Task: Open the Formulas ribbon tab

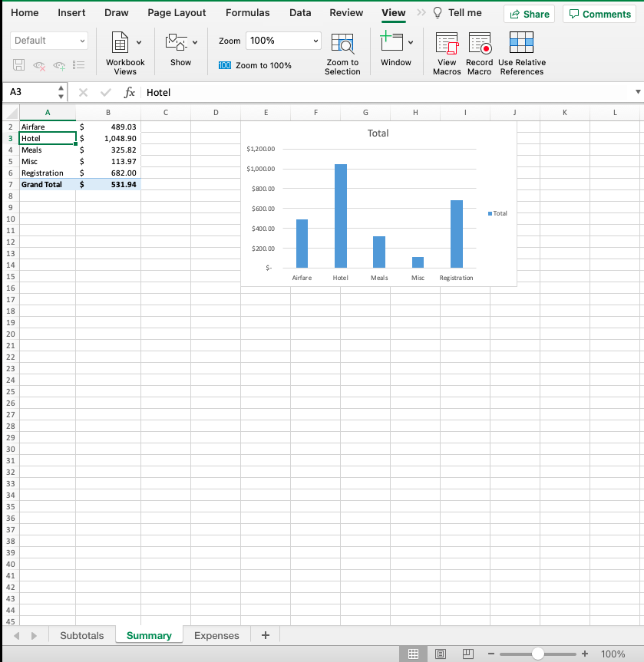Action: (247, 12)
